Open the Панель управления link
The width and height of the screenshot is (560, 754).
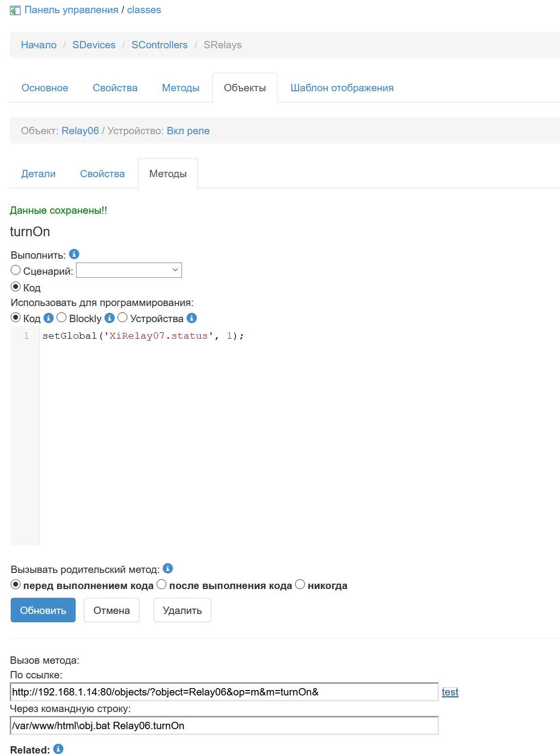coord(71,10)
